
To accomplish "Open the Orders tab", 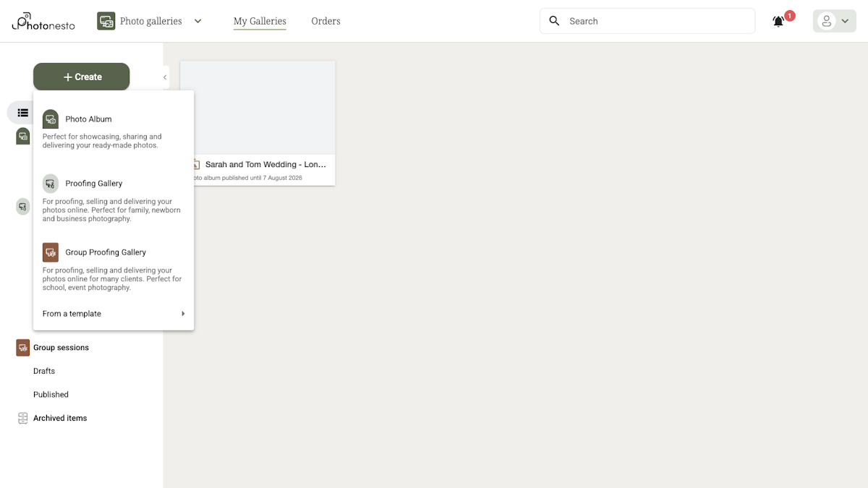I will (325, 21).
